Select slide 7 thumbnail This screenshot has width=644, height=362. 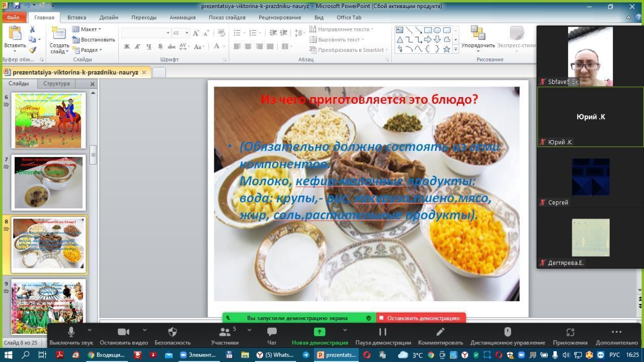(x=48, y=182)
